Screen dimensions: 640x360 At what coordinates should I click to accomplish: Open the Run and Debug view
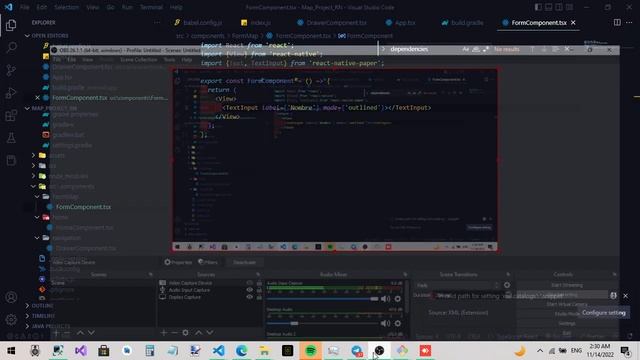point(11,93)
